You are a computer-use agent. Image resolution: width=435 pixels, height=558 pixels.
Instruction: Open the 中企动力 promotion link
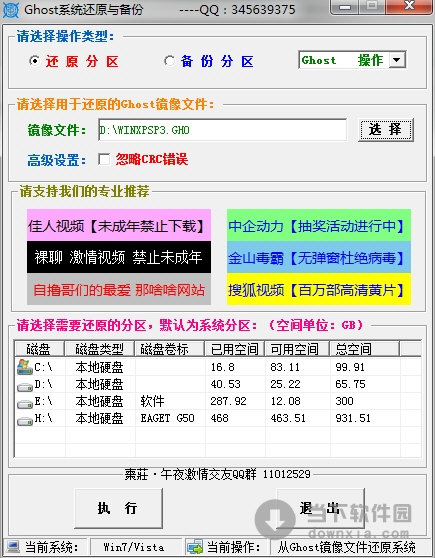point(319,226)
